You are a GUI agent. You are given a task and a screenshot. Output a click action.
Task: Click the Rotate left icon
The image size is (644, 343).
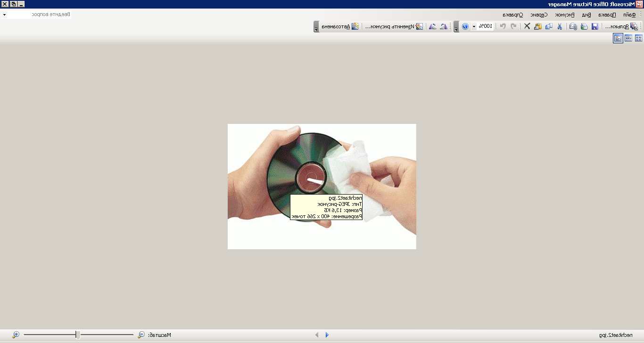(x=443, y=26)
